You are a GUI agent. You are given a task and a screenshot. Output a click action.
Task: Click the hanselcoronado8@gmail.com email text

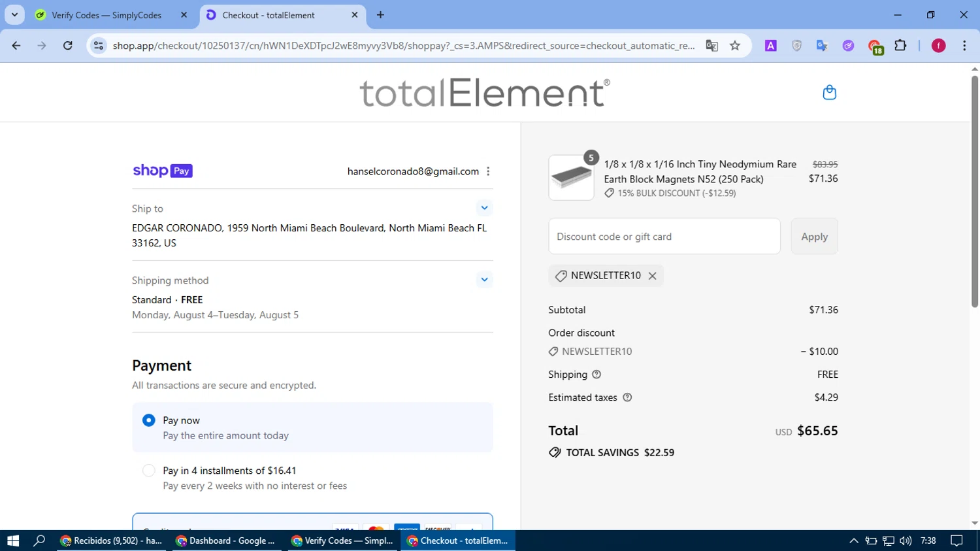pos(413,171)
